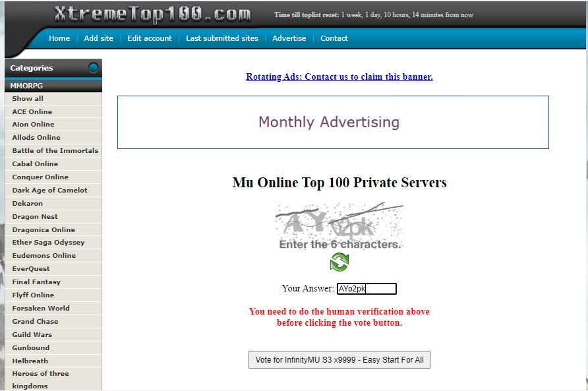
Task: Open the Eudemons Online category
Action: coord(53,256)
